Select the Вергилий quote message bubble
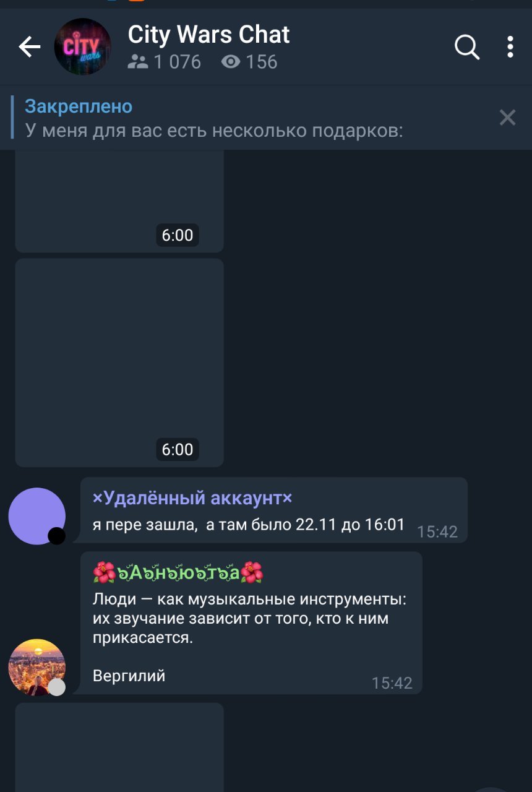The width and height of the screenshot is (532, 792). [251, 622]
